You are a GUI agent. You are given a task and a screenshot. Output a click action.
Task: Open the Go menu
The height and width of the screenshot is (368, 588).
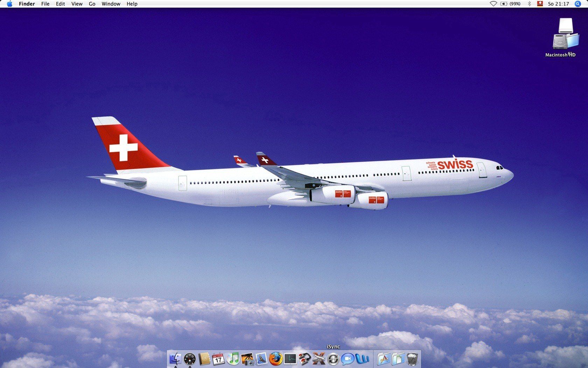(92, 4)
